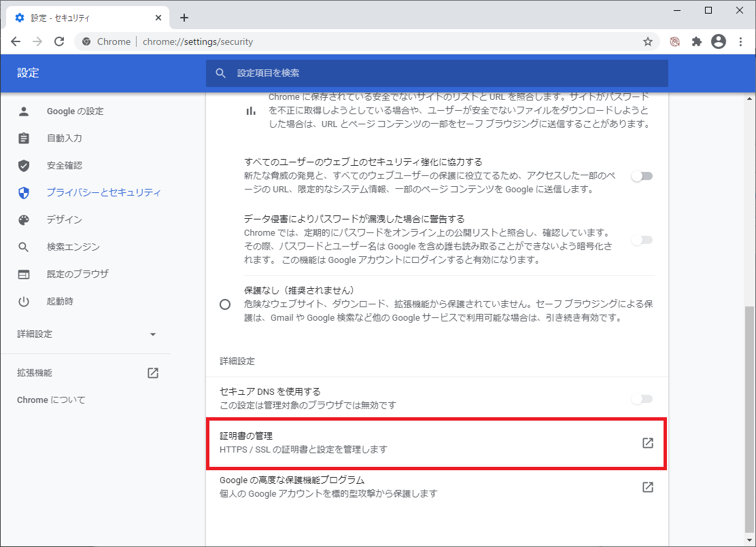Open the extensions puzzle icon
The height and width of the screenshot is (547, 756).
tap(696, 41)
